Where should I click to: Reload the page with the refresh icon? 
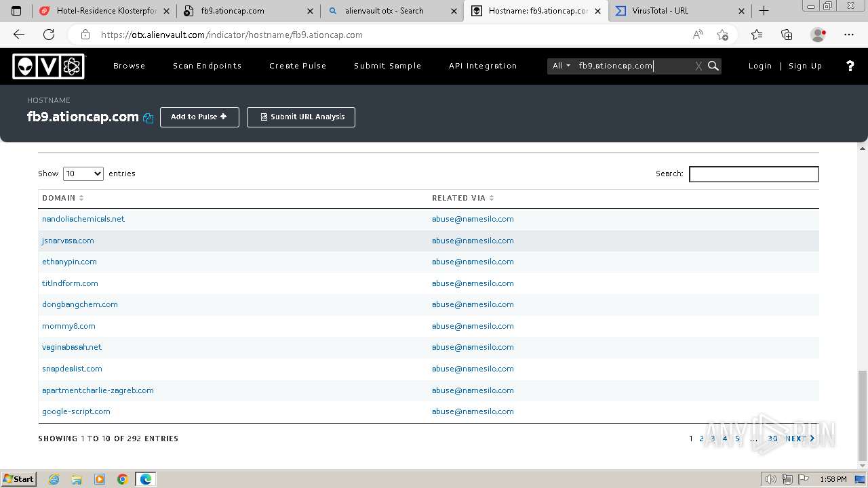[49, 35]
